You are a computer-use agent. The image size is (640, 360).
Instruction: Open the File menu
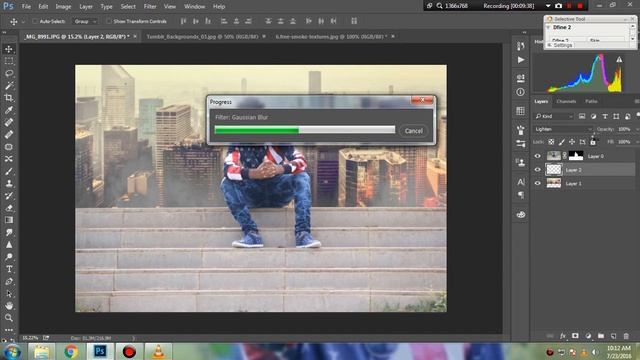[26, 7]
